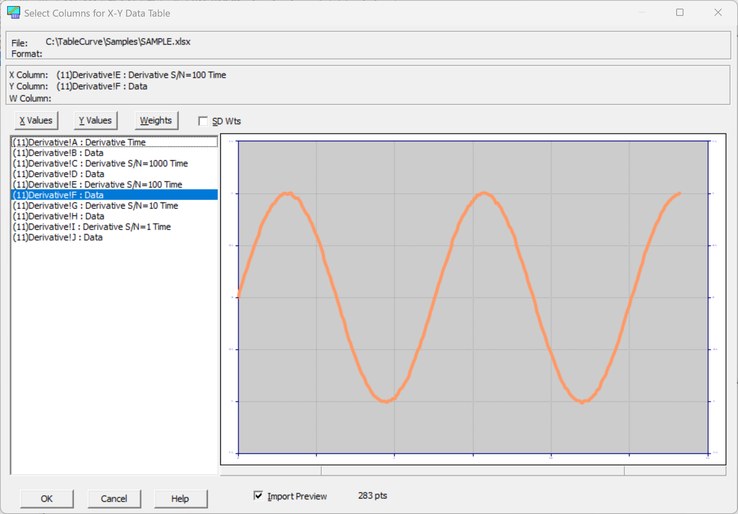The image size is (738, 514).
Task: Cancel the column selection dialog
Action: tap(114, 498)
